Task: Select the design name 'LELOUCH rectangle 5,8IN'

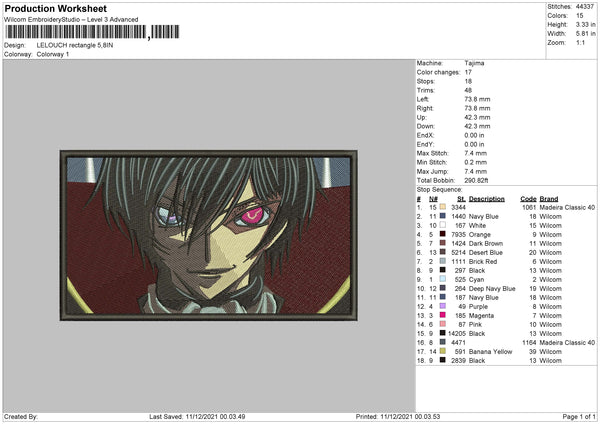Action: 75,45
